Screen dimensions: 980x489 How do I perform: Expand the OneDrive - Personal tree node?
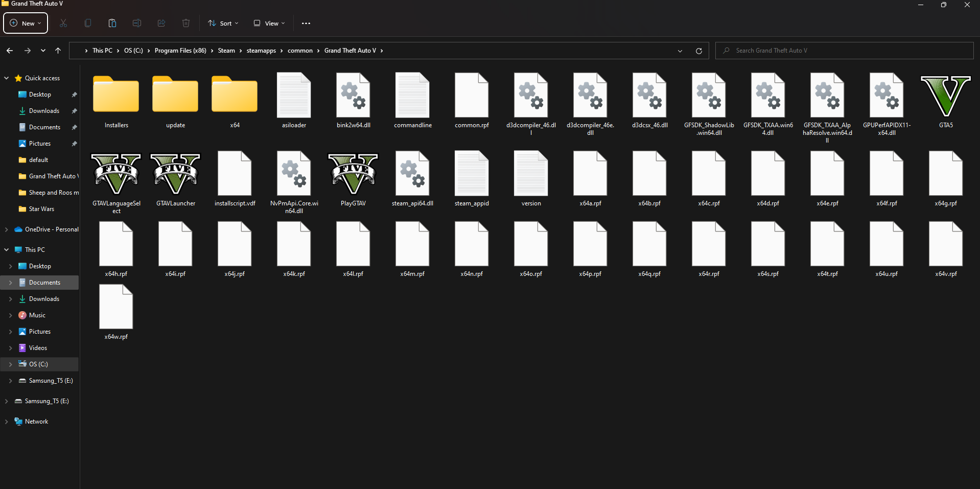[x=6, y=229]
